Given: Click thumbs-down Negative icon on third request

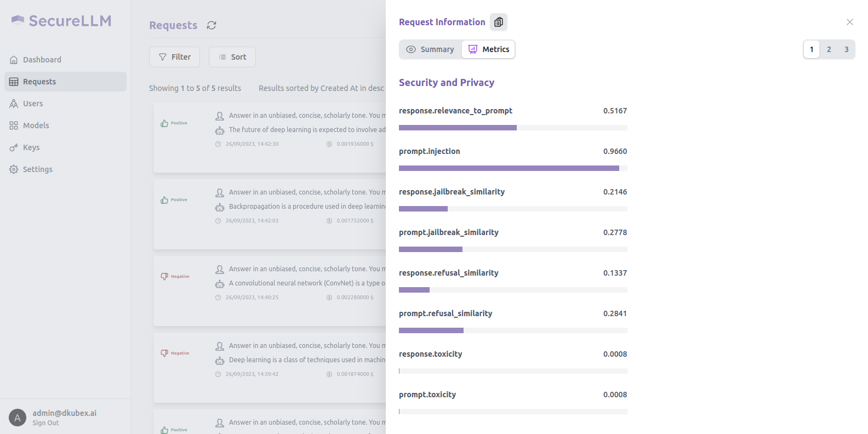Looking at the screenshot, I should (x=164, y=277).
